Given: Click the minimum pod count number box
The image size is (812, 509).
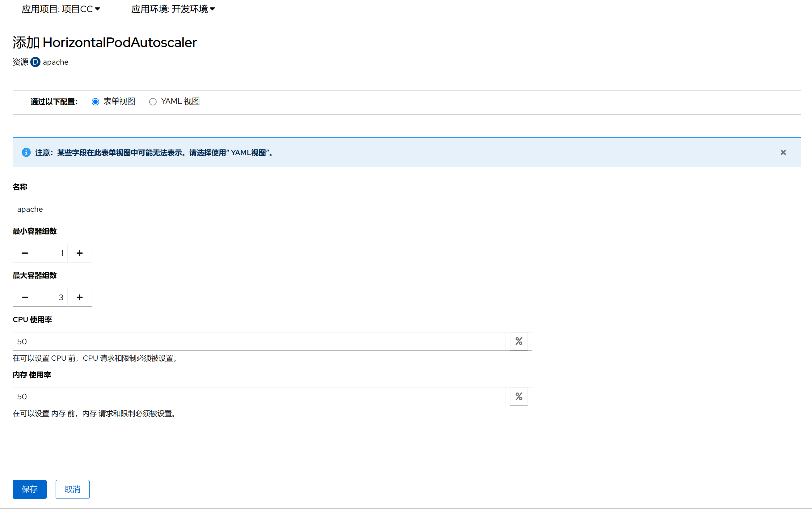Looking at the screenshot, I should tap(53, 253).
